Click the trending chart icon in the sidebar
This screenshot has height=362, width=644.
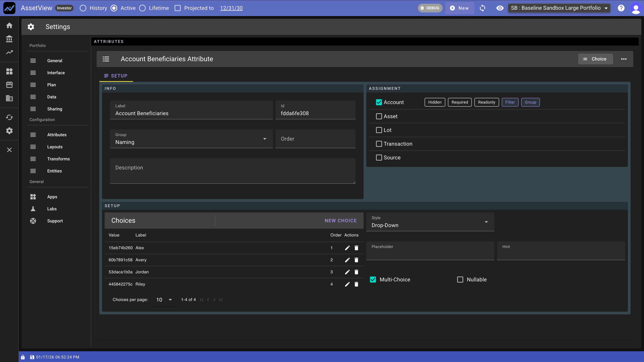(9, 52)
